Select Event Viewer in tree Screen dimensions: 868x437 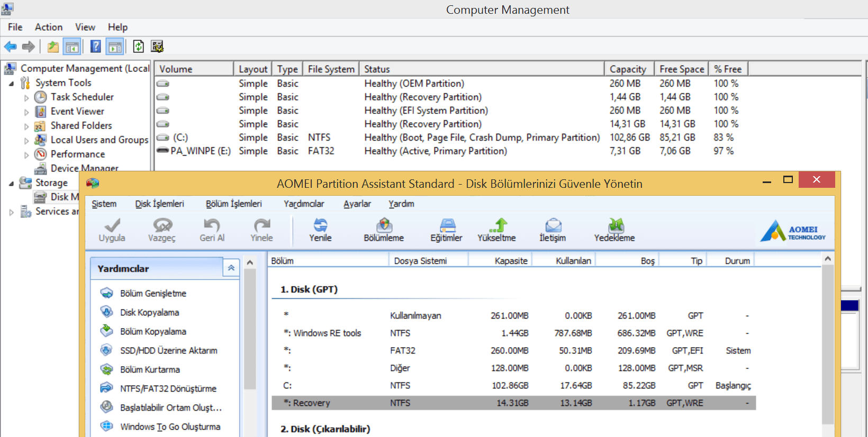[x=77, y=111]
